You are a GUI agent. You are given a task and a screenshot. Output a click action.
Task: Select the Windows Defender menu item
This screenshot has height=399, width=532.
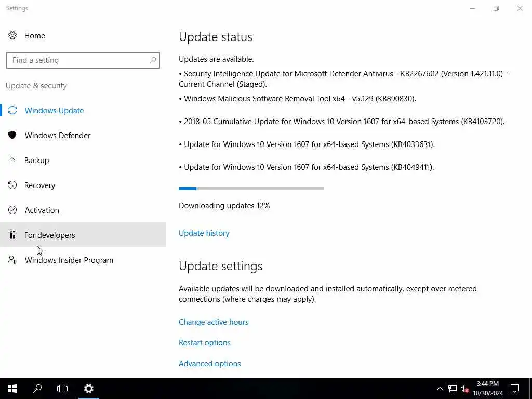[83, 136]
